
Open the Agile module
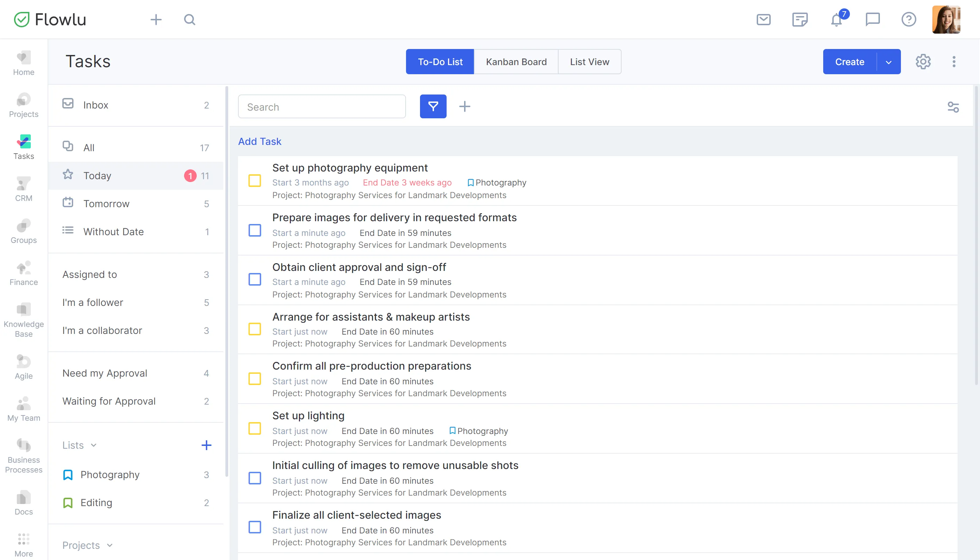pos(23,367)
